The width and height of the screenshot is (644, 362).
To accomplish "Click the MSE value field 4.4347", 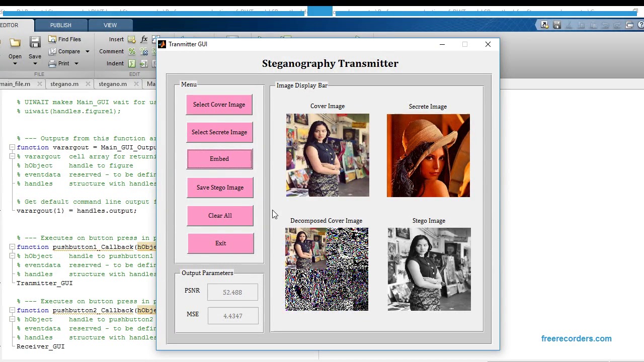I will coord(233,316).
